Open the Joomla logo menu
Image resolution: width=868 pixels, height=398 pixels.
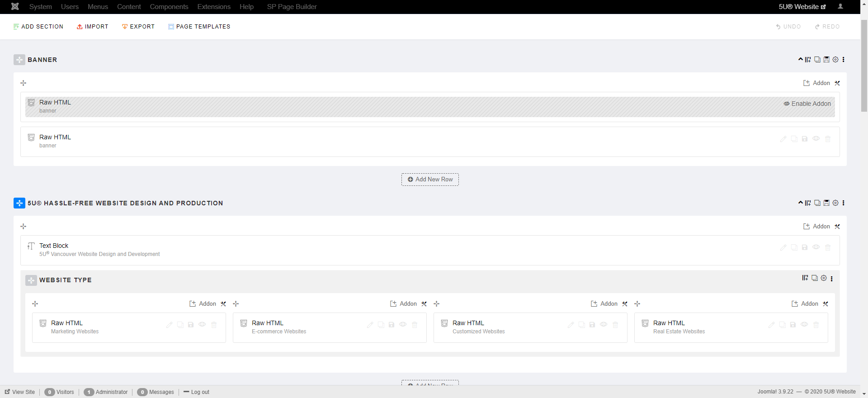pyautogui.click(x=15, y=6)
